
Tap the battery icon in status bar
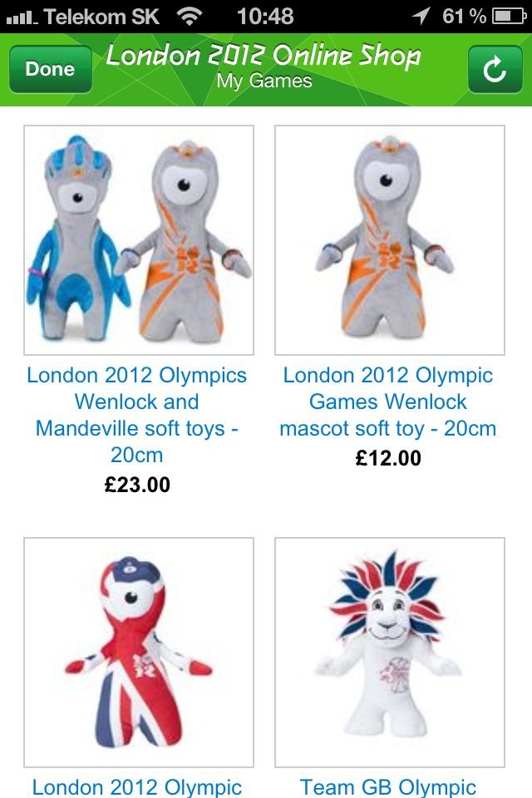[509, 17]
